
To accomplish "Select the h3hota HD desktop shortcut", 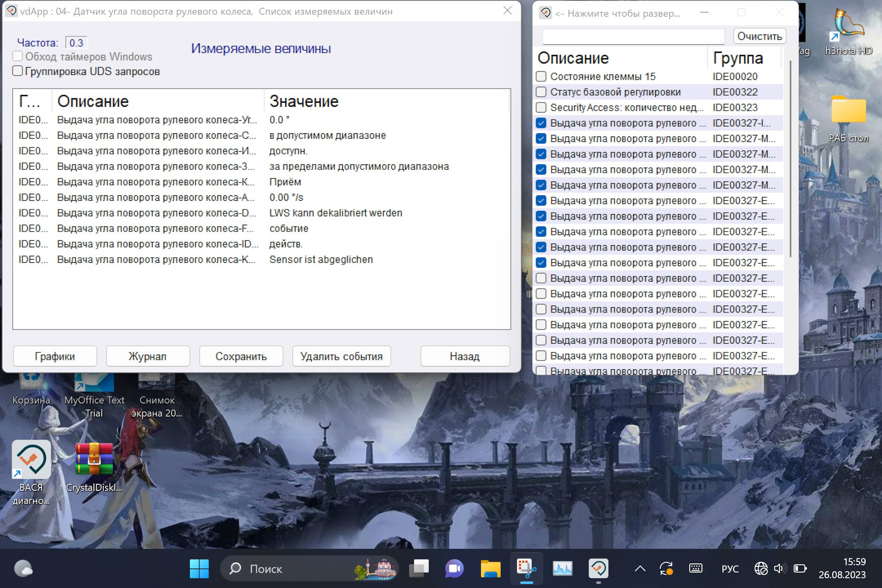I will 848,32.
